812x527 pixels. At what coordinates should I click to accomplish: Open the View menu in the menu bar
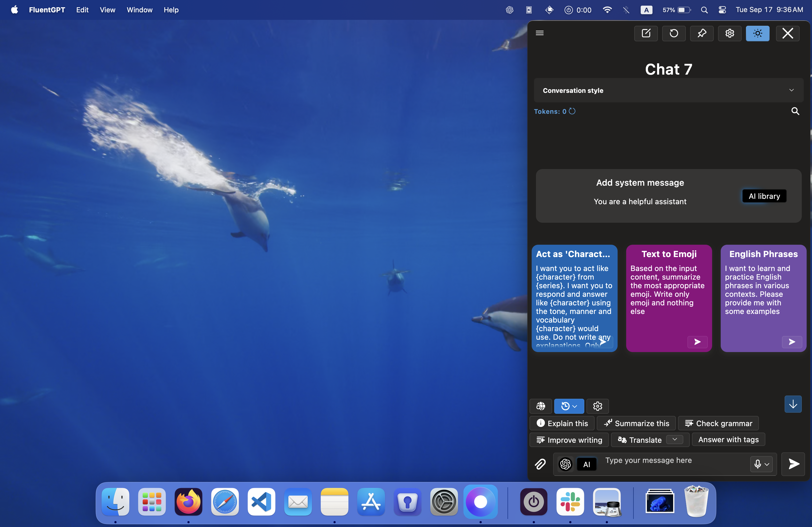pyautogui.click(x=107, y=10)
